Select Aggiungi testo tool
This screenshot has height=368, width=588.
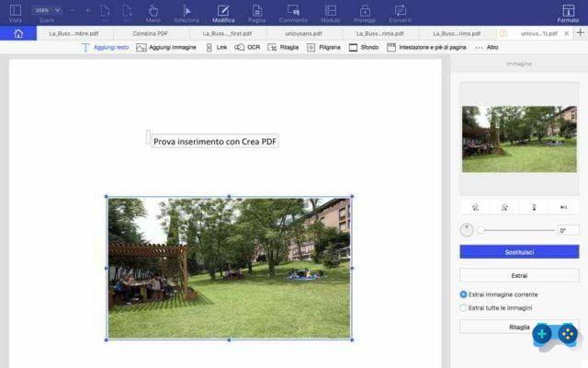(106, 47)
